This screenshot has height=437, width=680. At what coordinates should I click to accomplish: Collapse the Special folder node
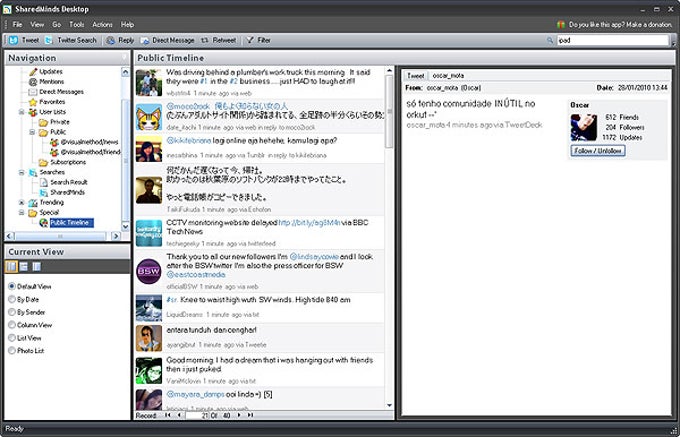(x=21, y=212)
